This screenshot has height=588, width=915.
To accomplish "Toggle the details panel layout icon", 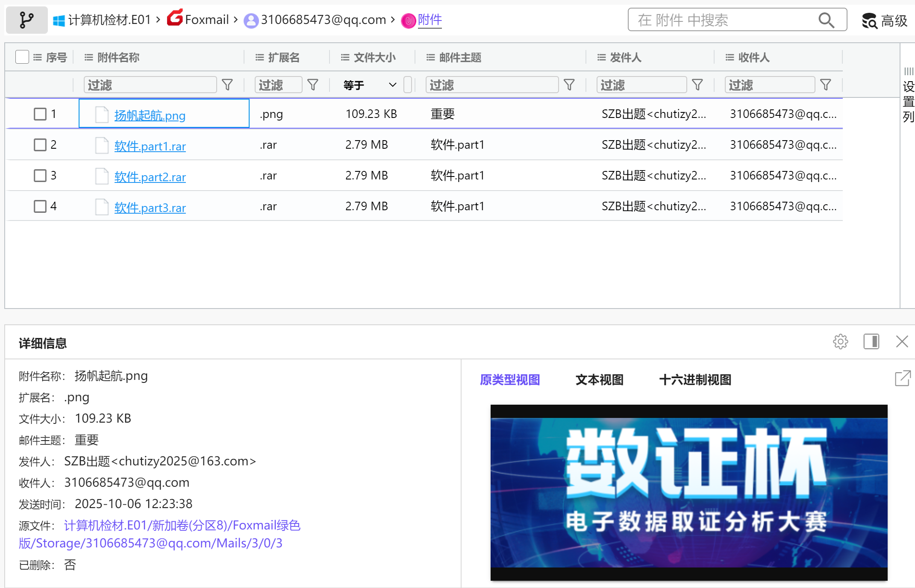I will click(871, 341).
